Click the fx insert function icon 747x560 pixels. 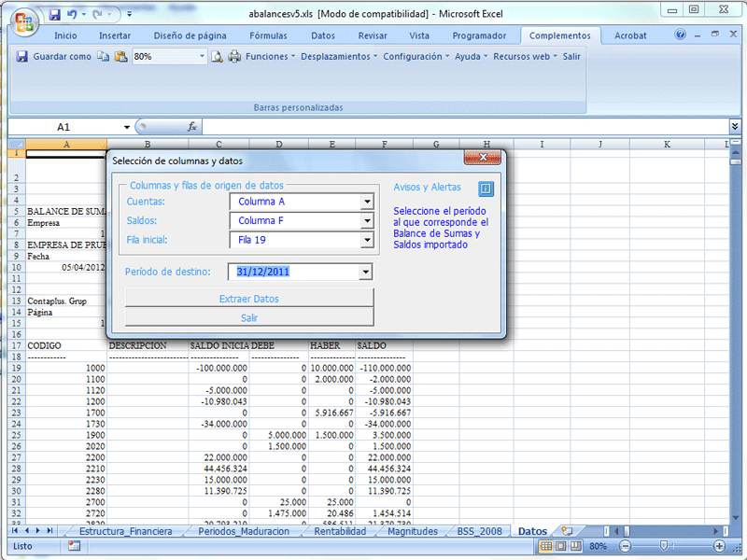point(192,127)
